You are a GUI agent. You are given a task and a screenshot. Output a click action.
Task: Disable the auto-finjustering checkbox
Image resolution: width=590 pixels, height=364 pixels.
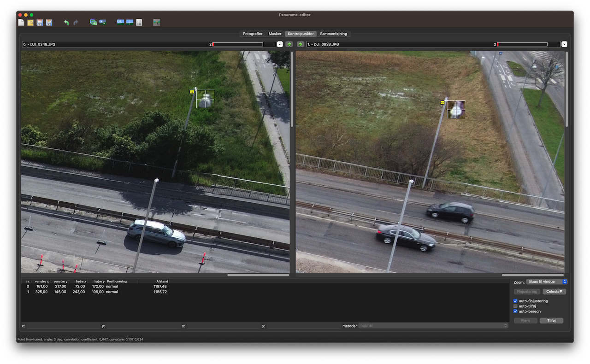click(x=516, y=301)
